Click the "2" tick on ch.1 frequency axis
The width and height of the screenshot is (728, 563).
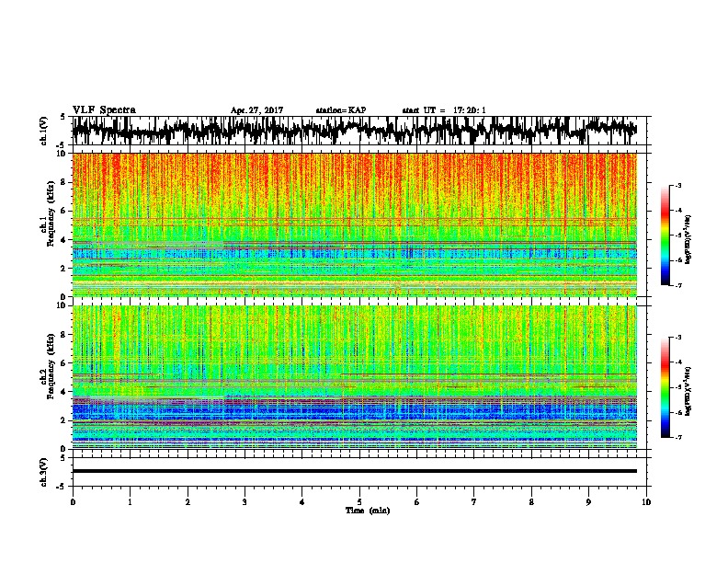point(63,269)
